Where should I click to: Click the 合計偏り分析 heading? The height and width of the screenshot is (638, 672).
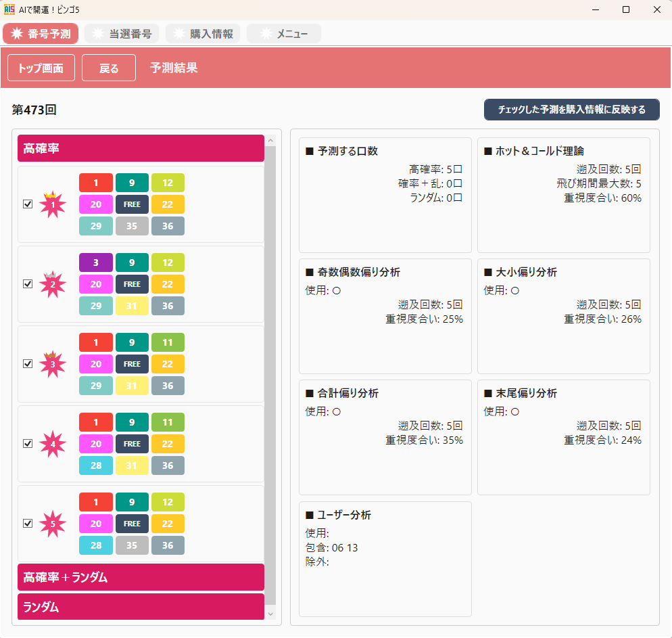pyautogui.click(x=342, y=393)
